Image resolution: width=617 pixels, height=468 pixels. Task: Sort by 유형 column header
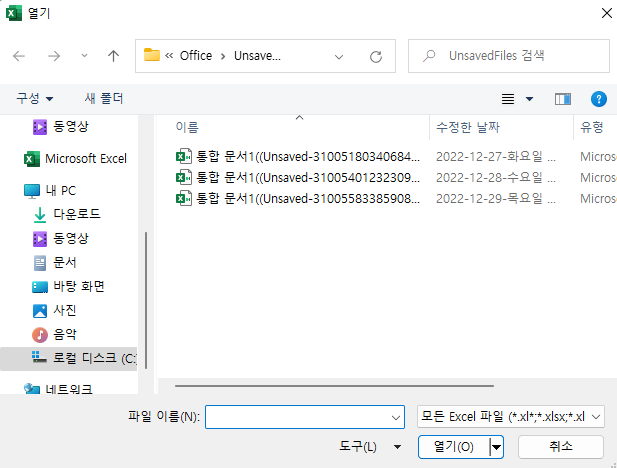point(592,127)
